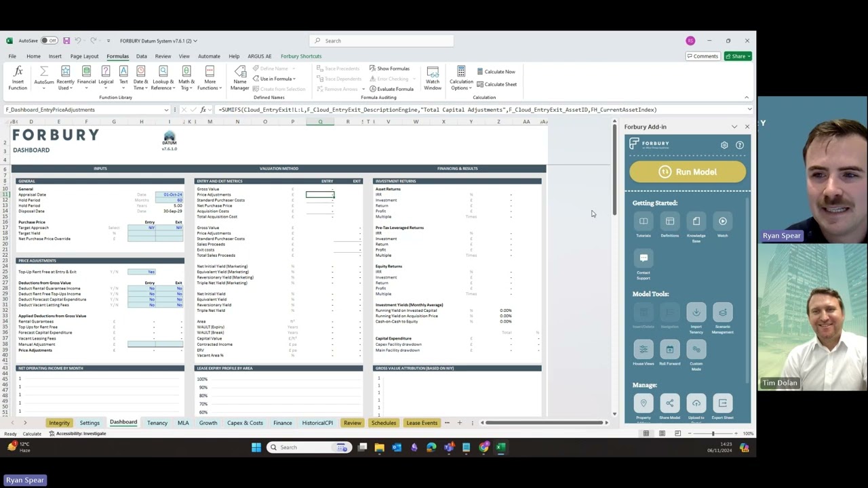Collapse the ribbon with chevron

click(747, 98)
